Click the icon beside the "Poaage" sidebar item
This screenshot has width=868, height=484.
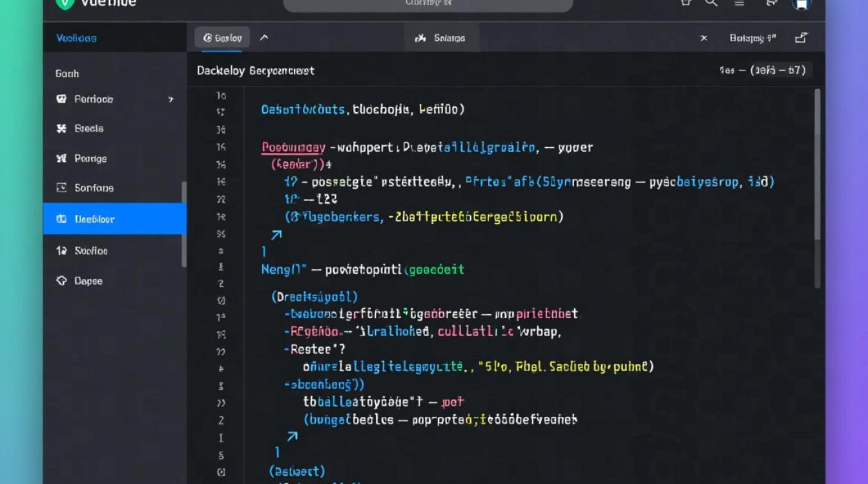tap(61, 158)
